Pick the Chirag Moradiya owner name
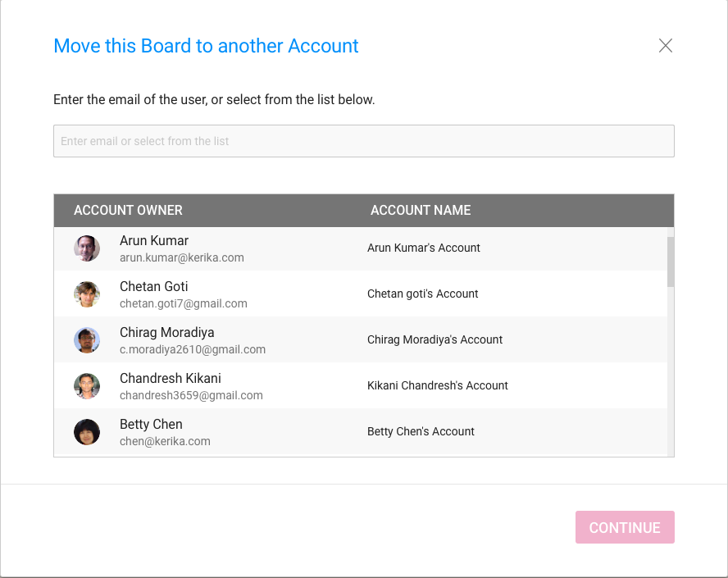This screenshot has width=728, height=578. [166, 332]
